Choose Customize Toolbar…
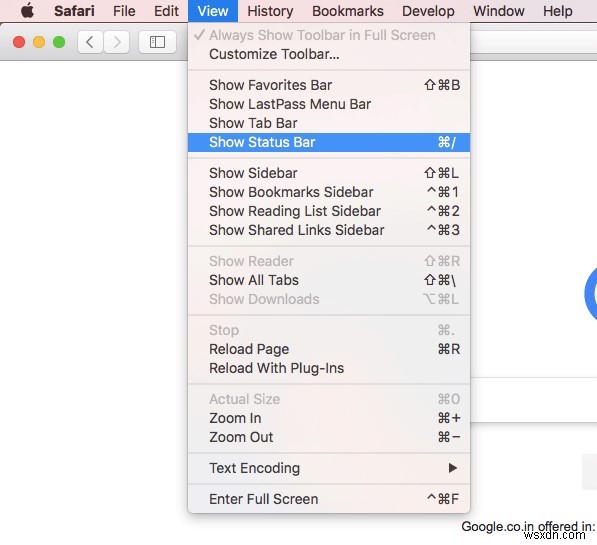The image size is (597, 545). [329, 54]
